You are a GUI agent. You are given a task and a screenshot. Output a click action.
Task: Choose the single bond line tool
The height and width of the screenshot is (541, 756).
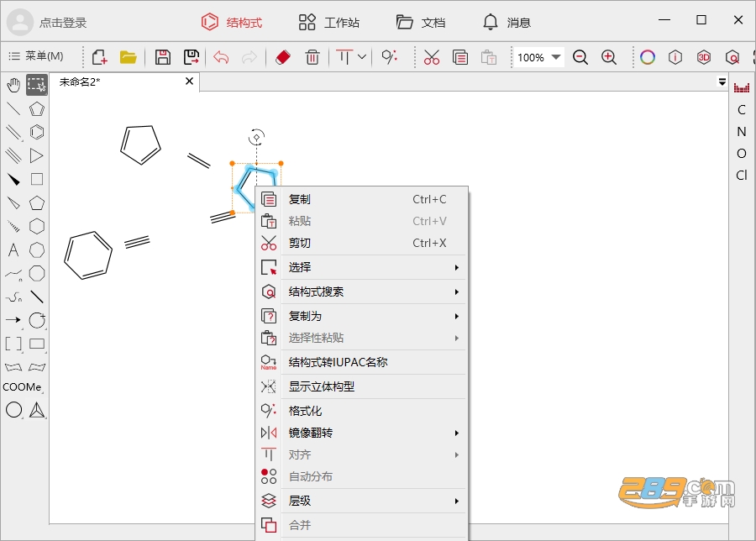13,109
